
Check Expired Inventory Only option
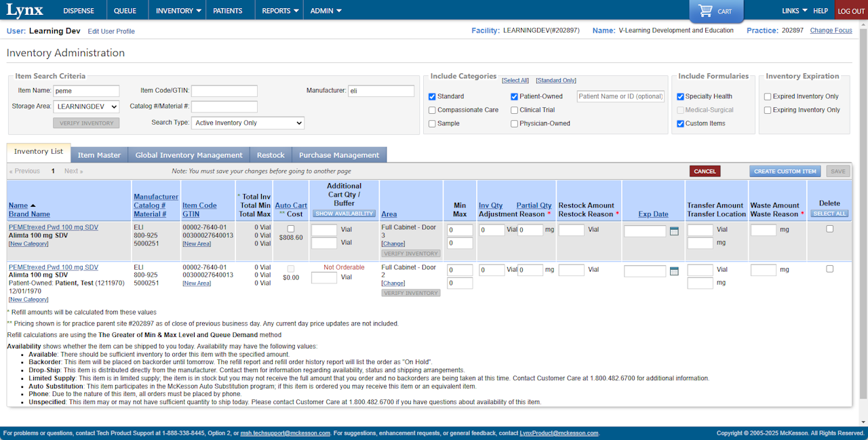[768, 96]
